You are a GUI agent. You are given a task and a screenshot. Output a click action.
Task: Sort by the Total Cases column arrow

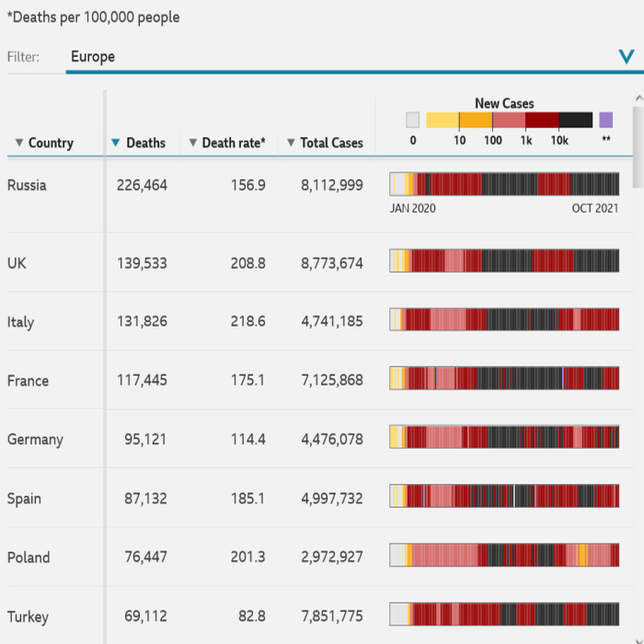291,143
